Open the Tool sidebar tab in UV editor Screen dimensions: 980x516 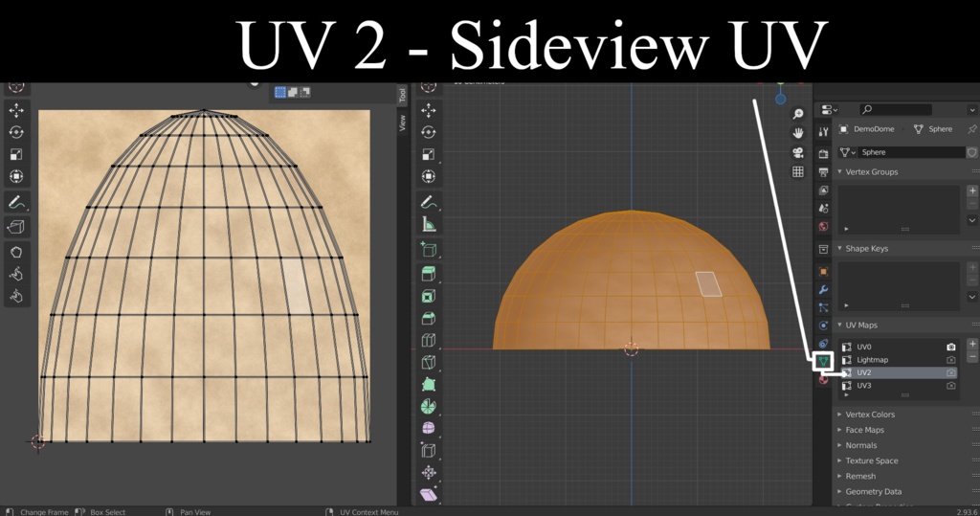(402, 95)
